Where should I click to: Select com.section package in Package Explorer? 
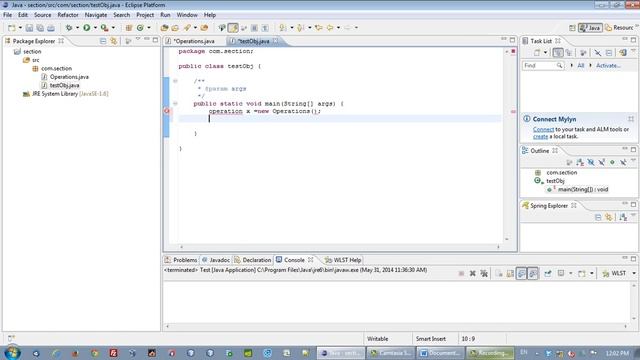coord(52,68)
